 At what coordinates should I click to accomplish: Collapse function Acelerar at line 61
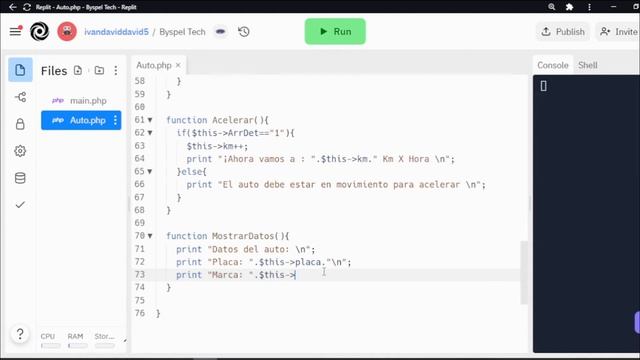pos(150,120)
